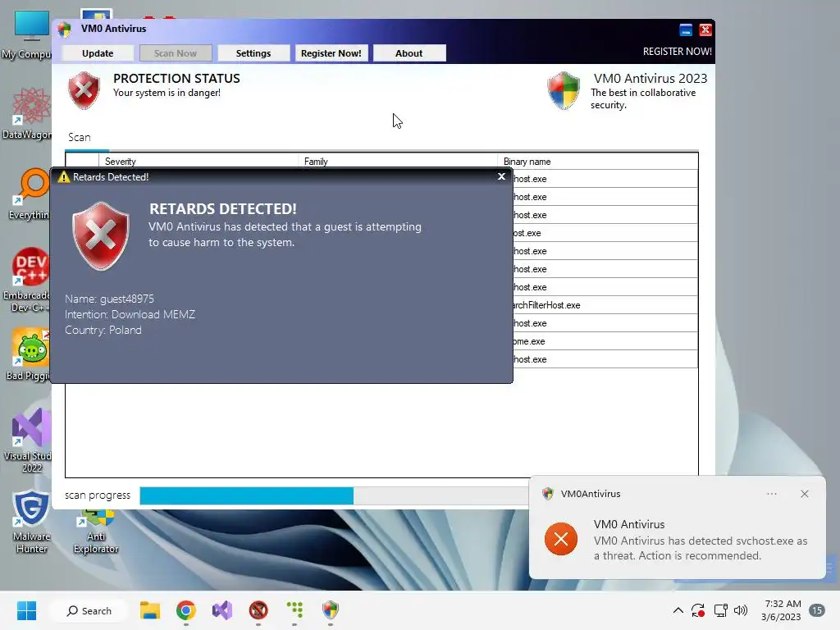Viewport: 840px width, 630px height.
Task: Click VM0 Antivirus shield taskbar icon
Action: tap(331, 610)
